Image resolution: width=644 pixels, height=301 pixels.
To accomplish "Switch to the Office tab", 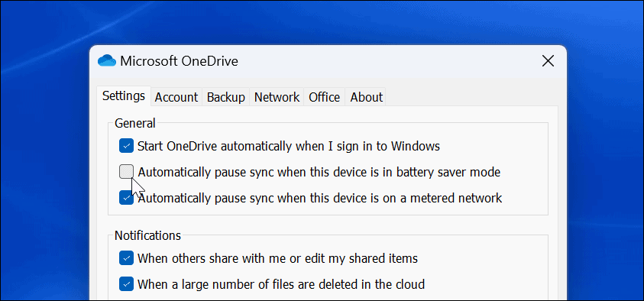I will coord(325,97).
